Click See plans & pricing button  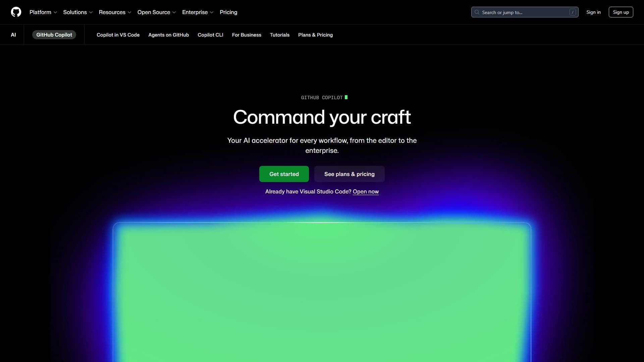click(350, 174)
